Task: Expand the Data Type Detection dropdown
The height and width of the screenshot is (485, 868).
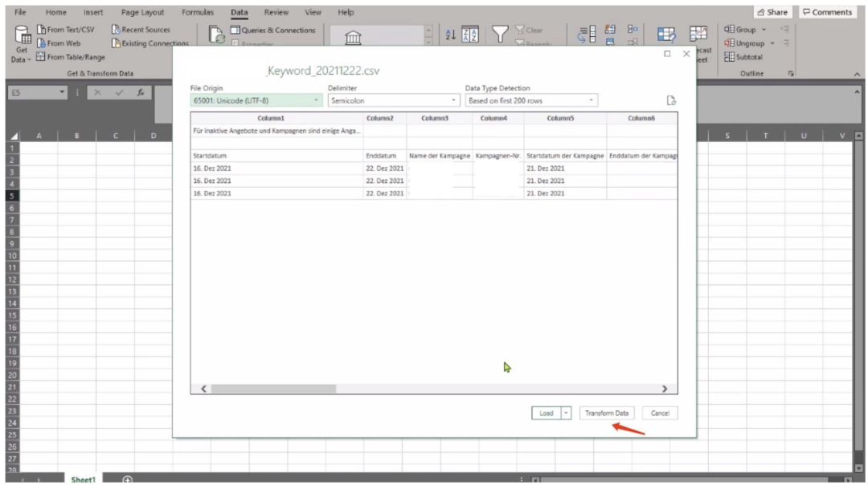Action: coord(531,101)
